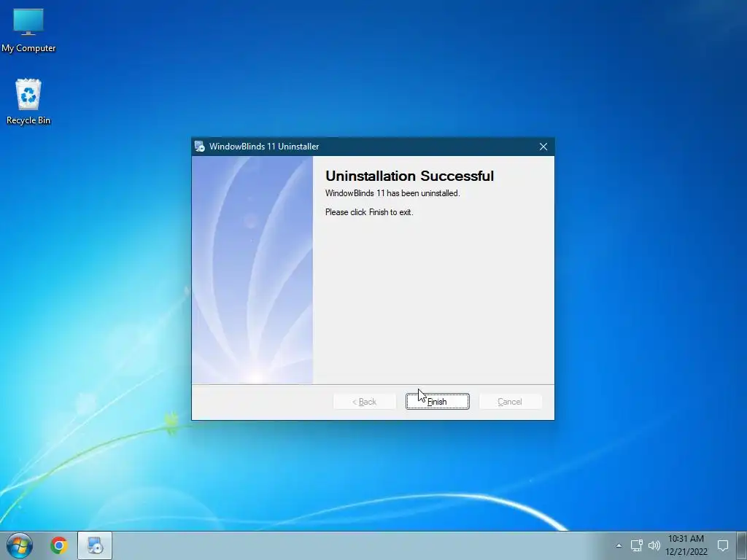Click the taskbar clock showing 10:31 AM

[x=686, y=545]
